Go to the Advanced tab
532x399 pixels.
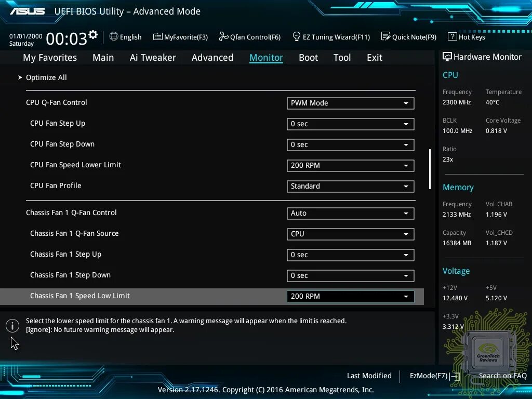[x=212, y=58]
